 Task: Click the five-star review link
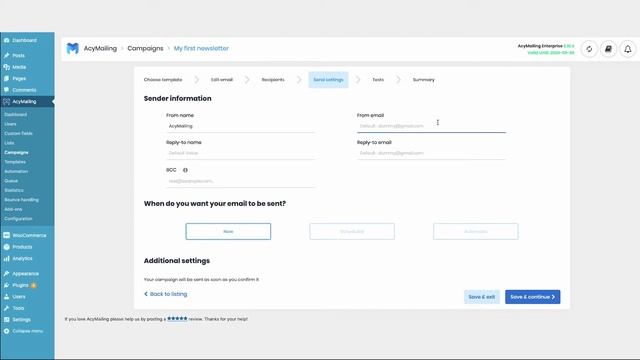[177, 319]
